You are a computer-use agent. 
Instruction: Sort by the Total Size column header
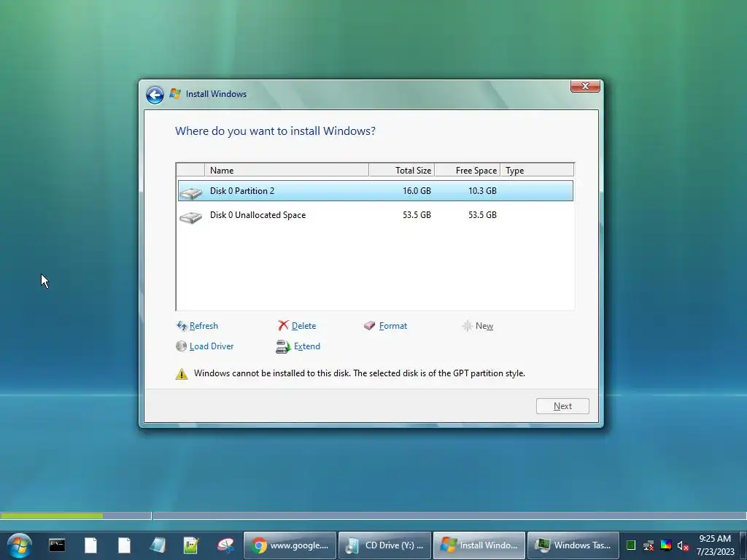click(x=402, y=170)
